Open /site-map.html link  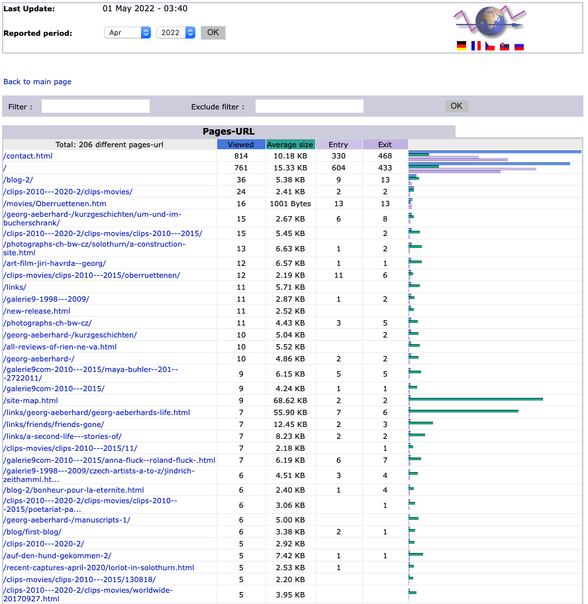click(31, 401)
